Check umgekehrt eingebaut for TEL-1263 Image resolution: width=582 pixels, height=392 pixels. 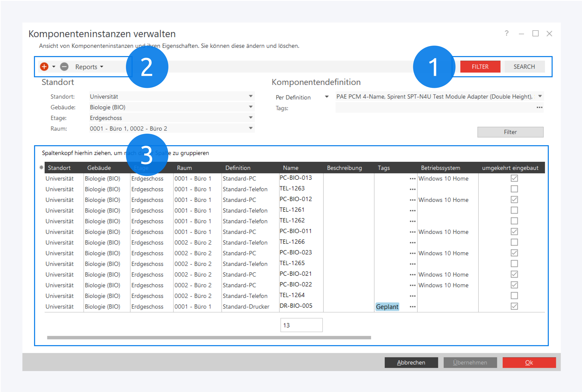514,189
